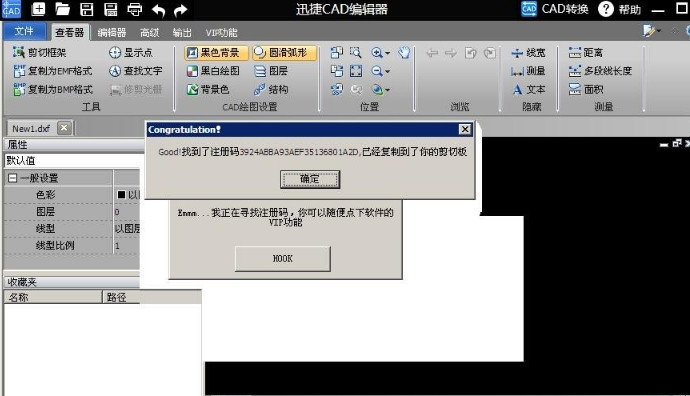Switch to the 查看器 tab

pyautogui.click(x=70, y=32)
